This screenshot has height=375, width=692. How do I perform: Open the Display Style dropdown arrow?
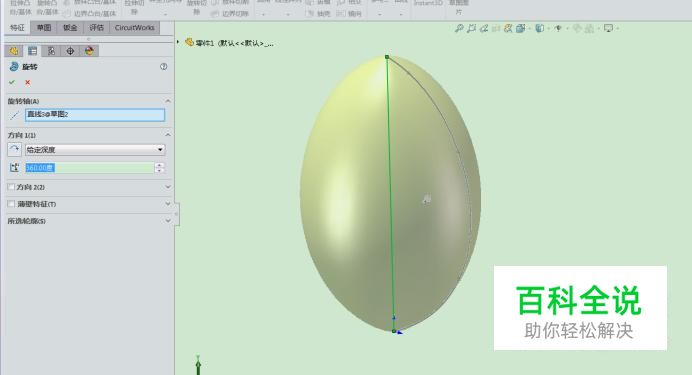point(549,28)
